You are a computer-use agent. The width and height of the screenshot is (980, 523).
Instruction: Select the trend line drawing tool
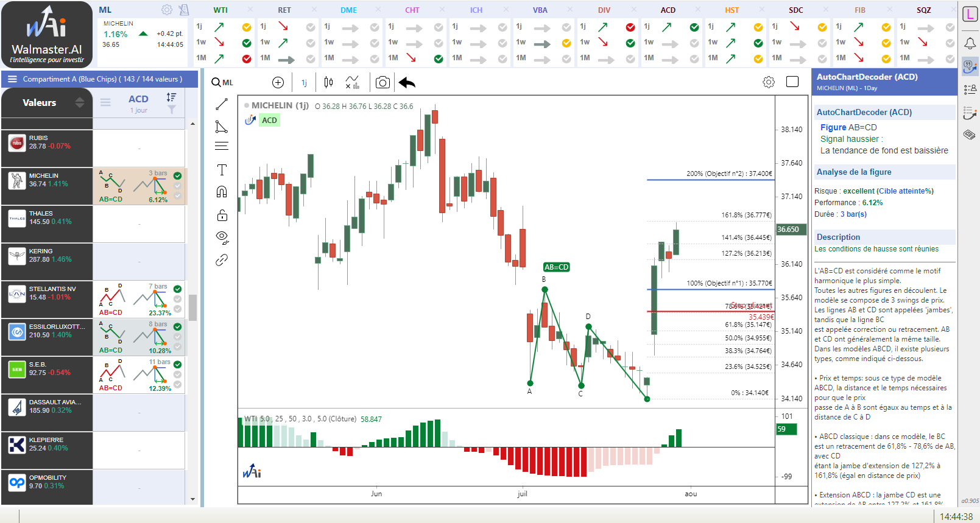click(222, 104)
